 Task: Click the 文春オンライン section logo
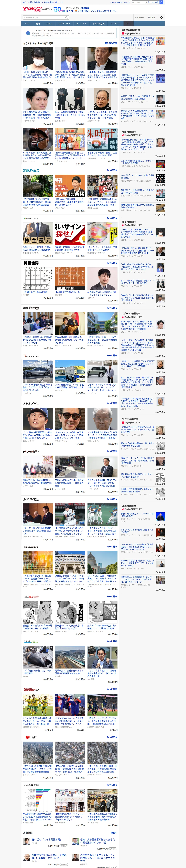click(31, 404)
